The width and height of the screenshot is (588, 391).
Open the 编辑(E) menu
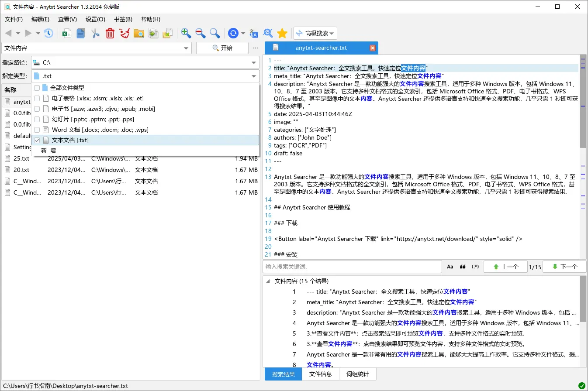click(x=40, y=19)
